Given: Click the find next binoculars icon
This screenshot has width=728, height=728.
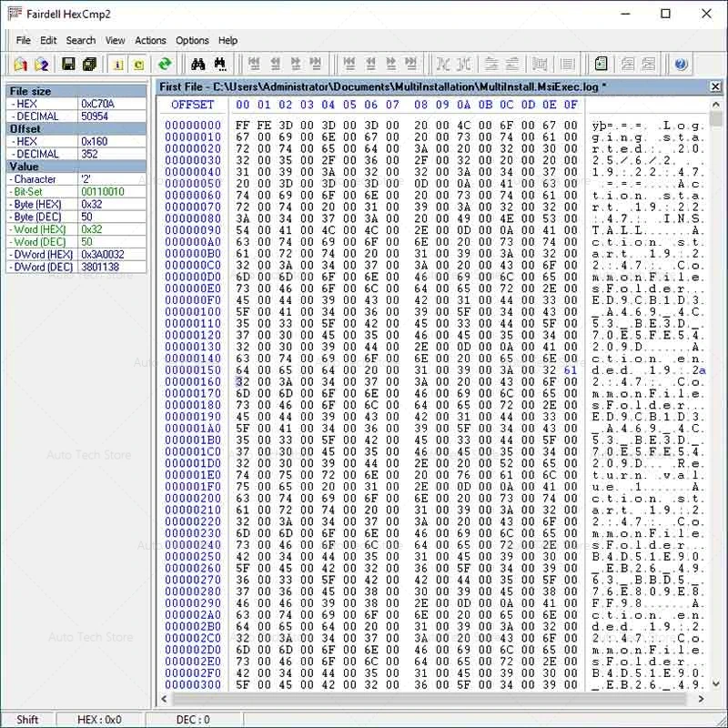Looking at the screenshot, I should tap(219, 64).
